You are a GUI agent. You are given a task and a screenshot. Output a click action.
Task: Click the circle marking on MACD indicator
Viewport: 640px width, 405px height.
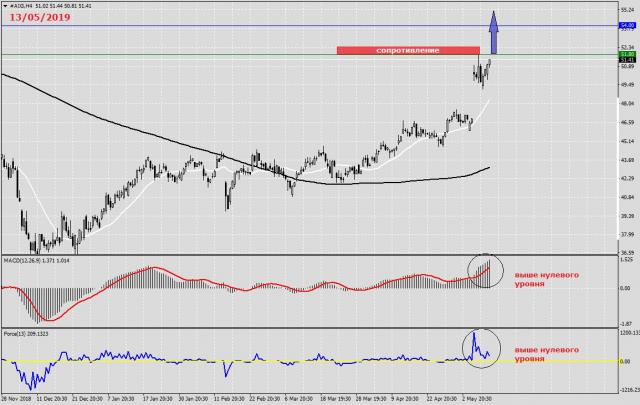[483, 271]
